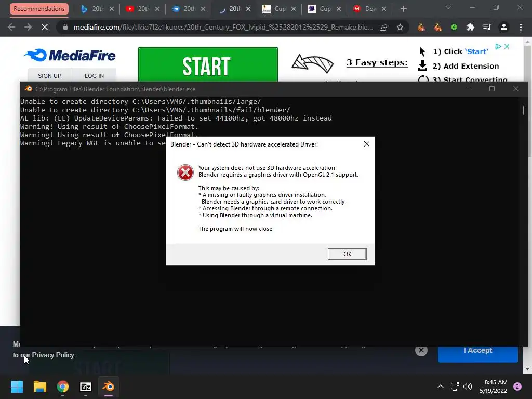Open Chrome from taskbar

[x=63, y=387]
